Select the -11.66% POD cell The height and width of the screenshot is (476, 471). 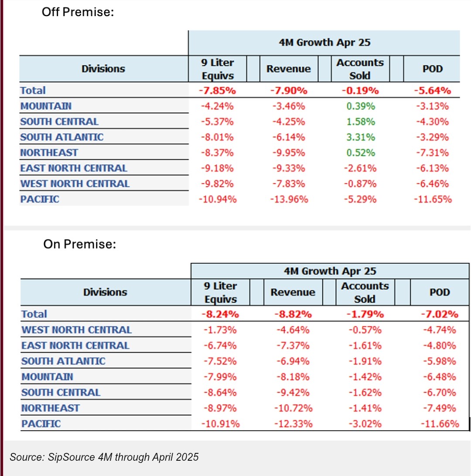coord(440,424)
